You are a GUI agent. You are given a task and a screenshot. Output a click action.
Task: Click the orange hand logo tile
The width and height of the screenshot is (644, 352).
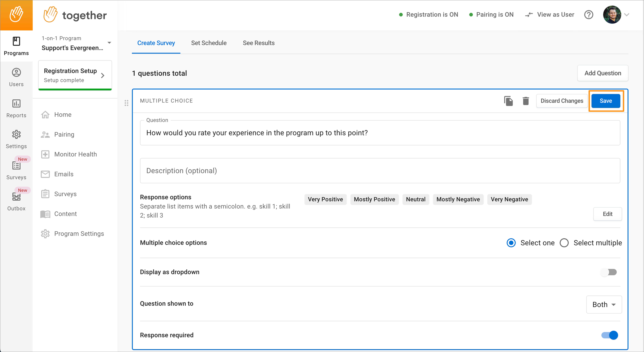pyautogui.click(x=16, y=15)
